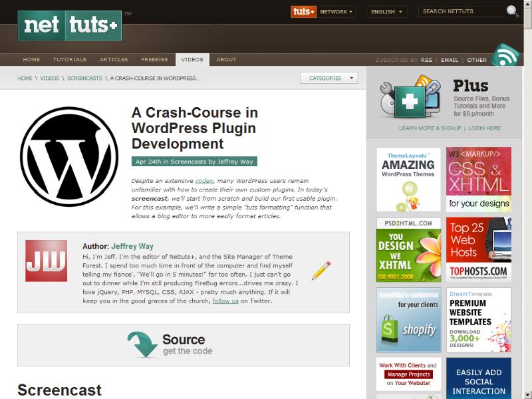The image size is (532, 399).
Task: Click the article title heading
Action: click(x=195, y=128)
